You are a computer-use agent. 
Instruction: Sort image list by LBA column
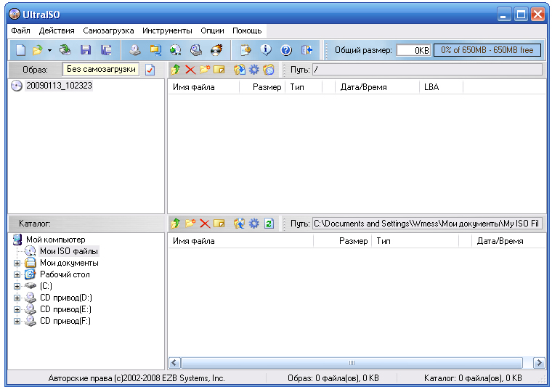coord(441,87)
